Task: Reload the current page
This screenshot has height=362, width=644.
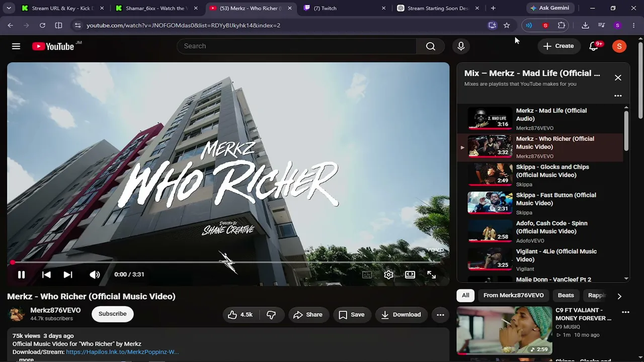Action: click(x=42, y=25)
